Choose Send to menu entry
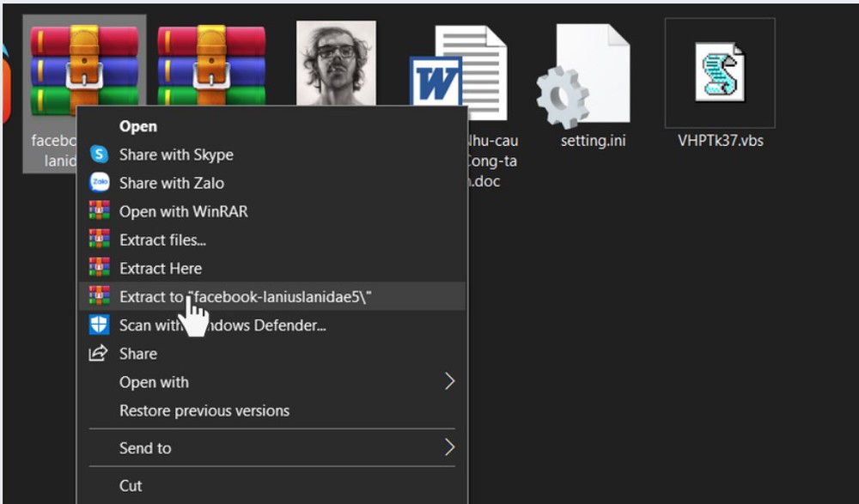859x504 pixels. [272, 448]
